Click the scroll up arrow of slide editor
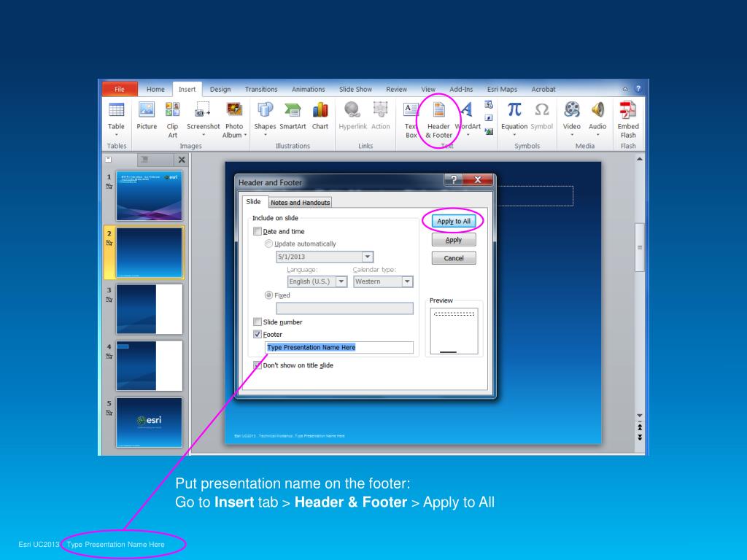747x560 pixels. pos(640,159)
